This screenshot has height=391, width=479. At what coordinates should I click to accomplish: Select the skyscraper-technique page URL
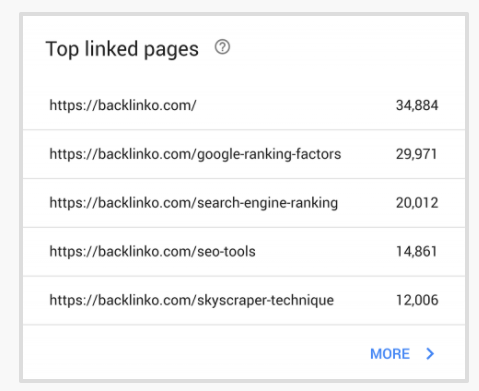pyautogui.click(x=192, y=300)
